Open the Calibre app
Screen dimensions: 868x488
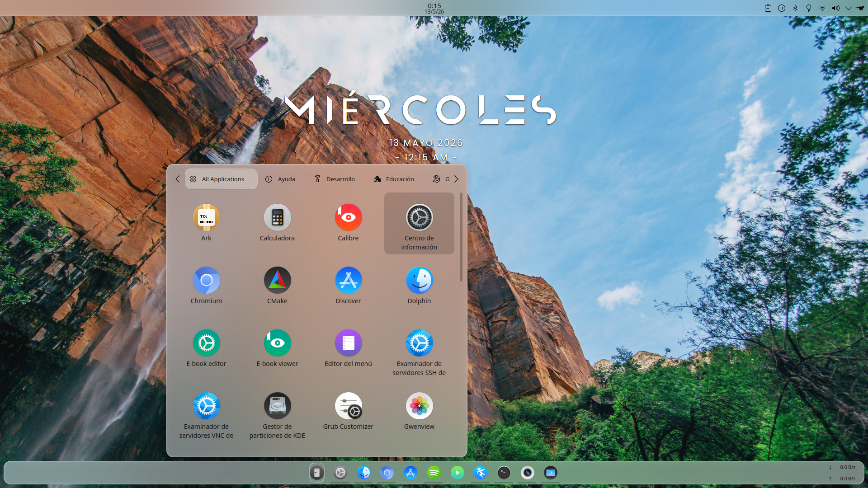348,223
